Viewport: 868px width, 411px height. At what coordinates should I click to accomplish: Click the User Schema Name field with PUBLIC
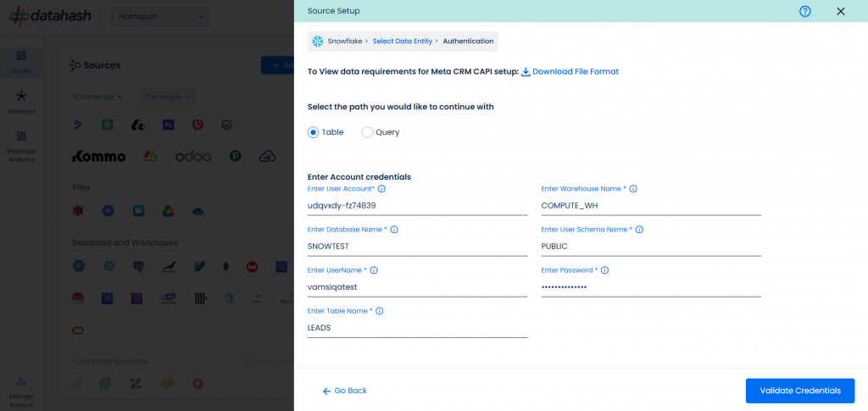click(x=651, y=247)
